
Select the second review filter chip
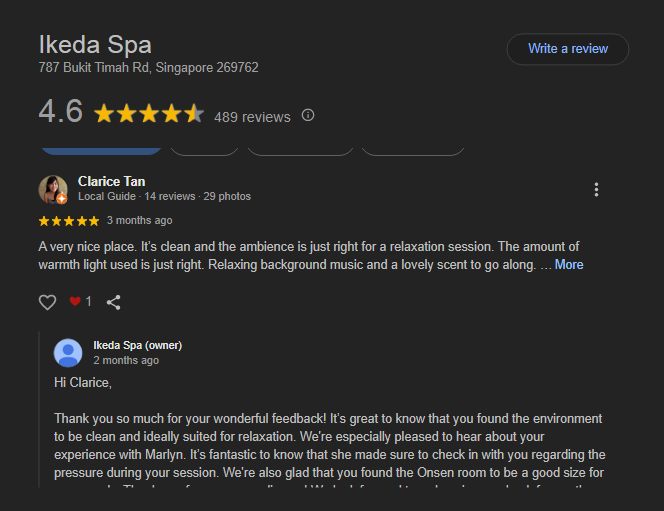point(204,149)
